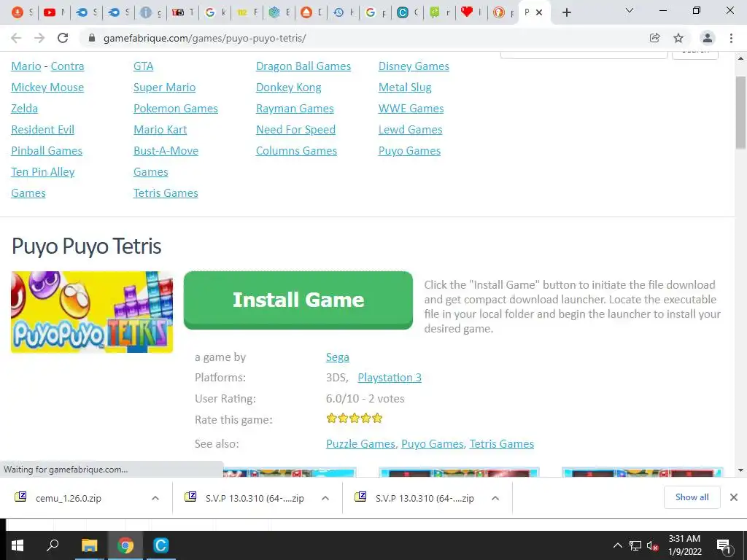Click the cemu_1.26.0.zip file icon

pos(20,497)
